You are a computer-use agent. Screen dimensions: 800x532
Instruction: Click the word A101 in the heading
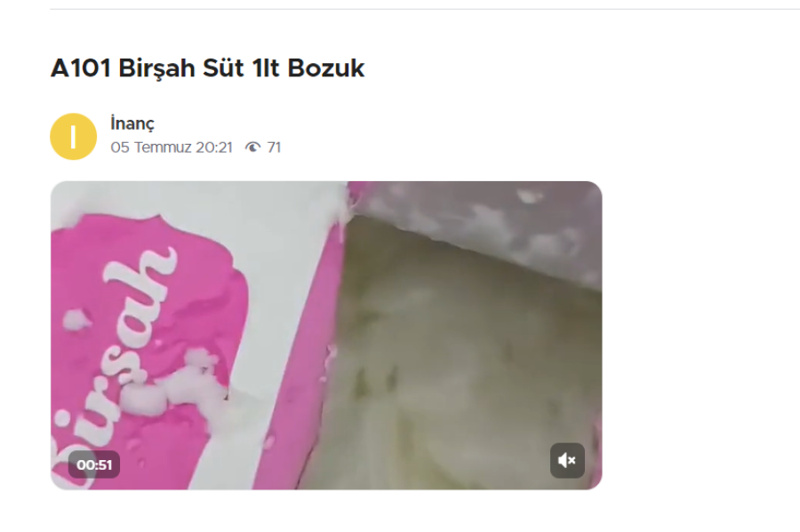[x=81, y=67]
